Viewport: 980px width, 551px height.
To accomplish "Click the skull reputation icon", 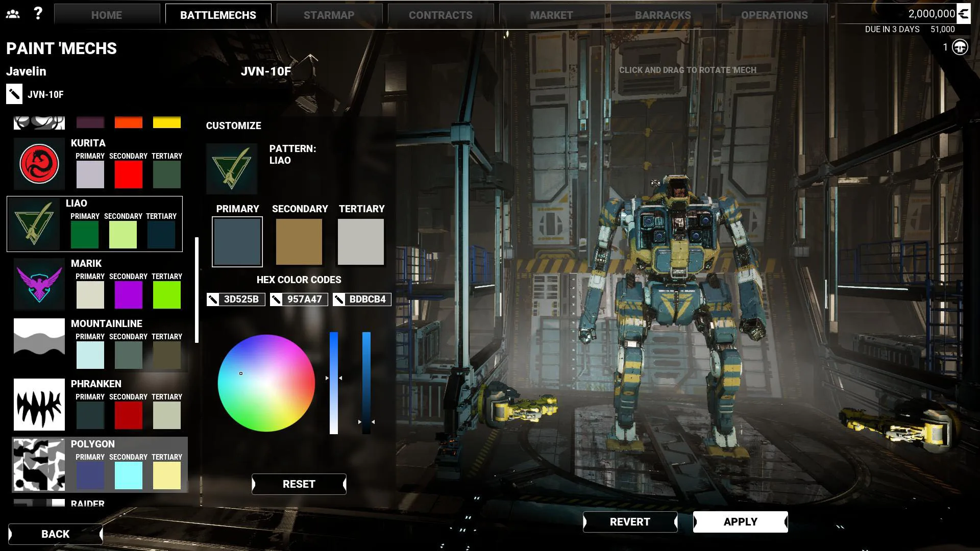I will pyautogui.click(x=960, y=47).
